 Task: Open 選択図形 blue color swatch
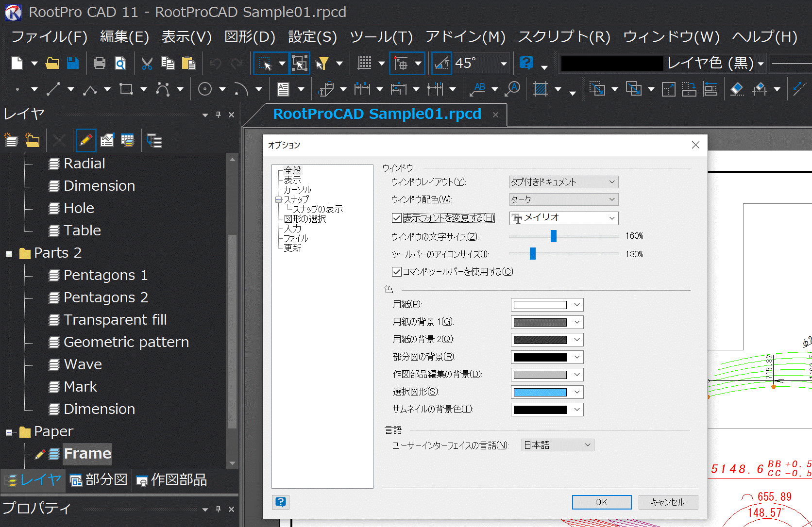coord(547,392)
